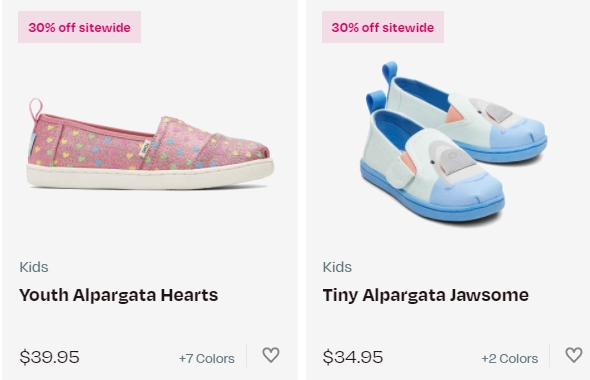Show the +2 Colors options

pos(509,359)
